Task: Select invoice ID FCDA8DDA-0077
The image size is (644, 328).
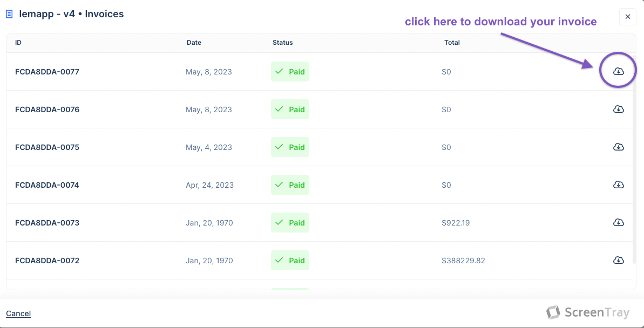Action: click(x=47, y=72)
